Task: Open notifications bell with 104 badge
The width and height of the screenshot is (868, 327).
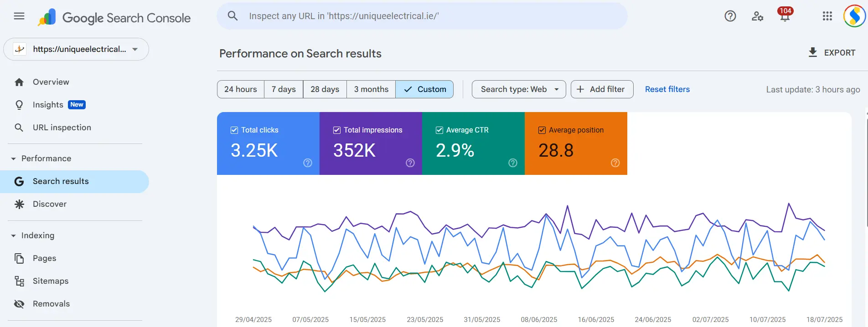Action: [x=785, y=16]
